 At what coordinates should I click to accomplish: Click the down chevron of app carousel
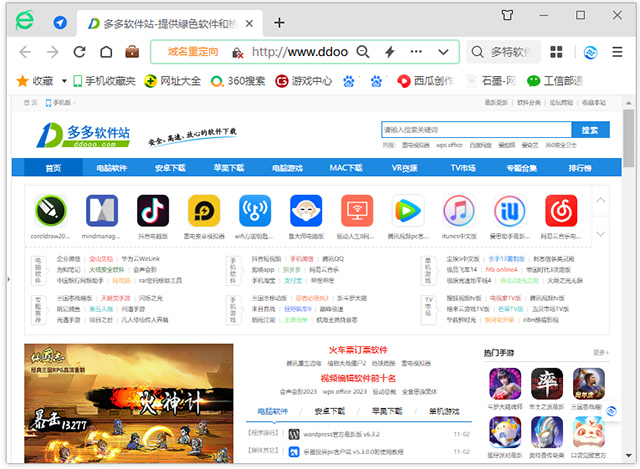point(600,234)
